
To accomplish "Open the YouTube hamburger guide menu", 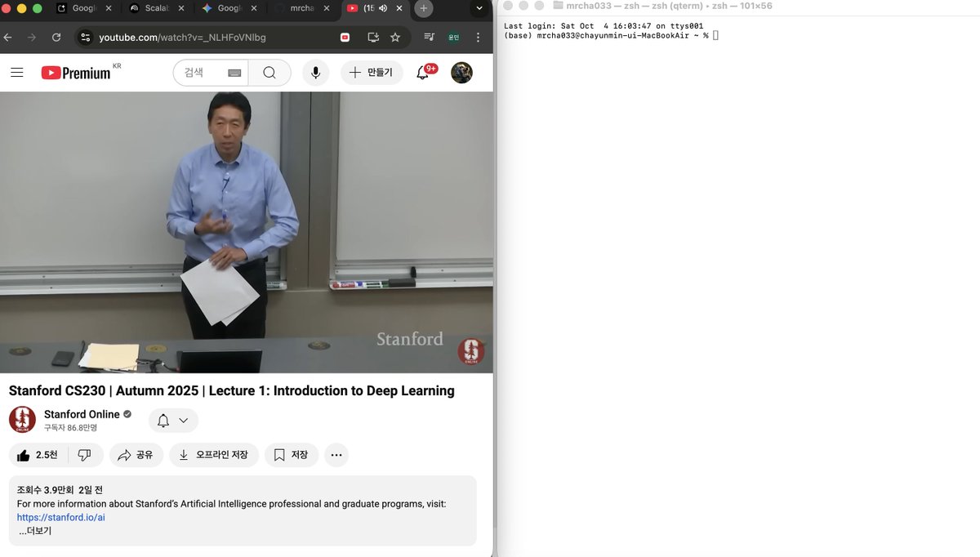I will 17,73.
